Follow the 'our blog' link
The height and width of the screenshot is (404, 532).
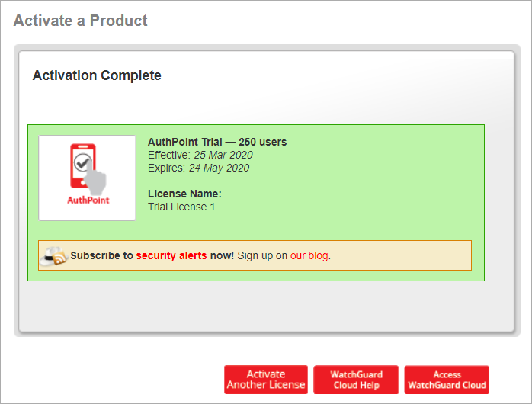pos(309,255)
